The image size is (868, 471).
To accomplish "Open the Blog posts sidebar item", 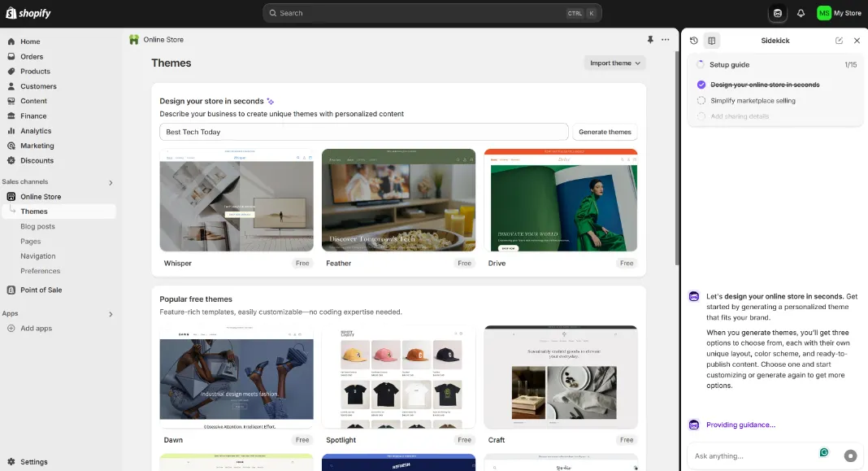I will click(x=37, y=226).
